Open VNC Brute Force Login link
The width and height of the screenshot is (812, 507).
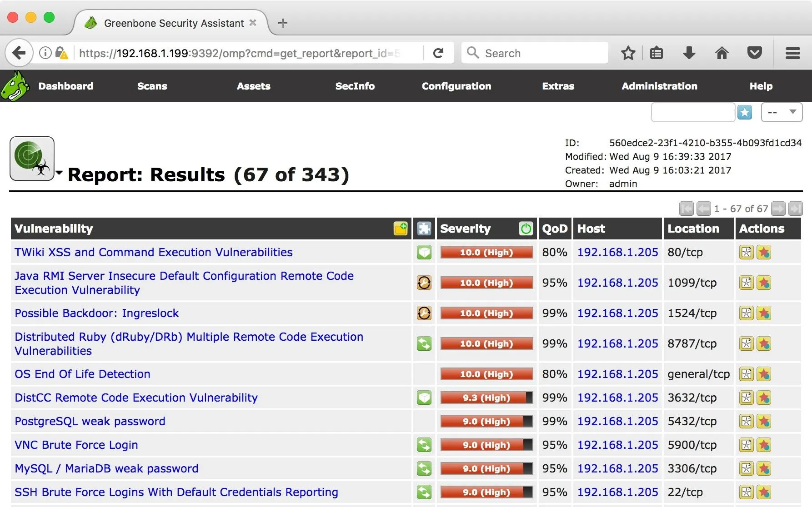(76, 445)
